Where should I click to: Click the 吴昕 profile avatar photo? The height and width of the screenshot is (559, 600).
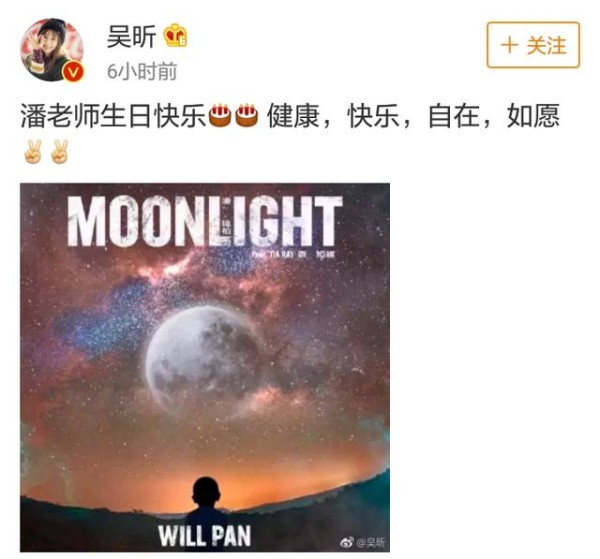click(52, 50)
